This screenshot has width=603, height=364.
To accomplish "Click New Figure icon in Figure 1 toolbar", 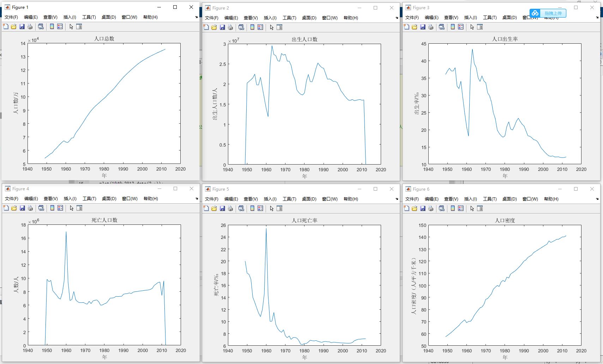I will pyautogui.click(x=6, y=26).
